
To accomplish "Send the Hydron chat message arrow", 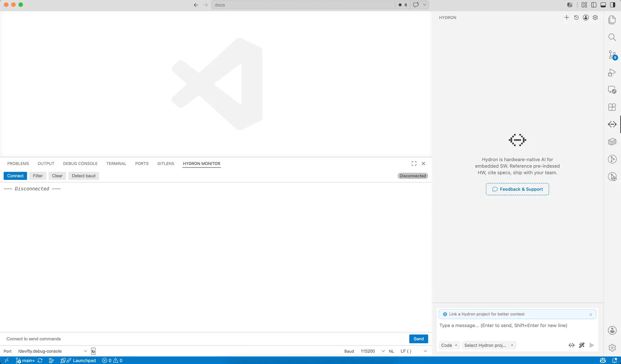I will 592,345.
